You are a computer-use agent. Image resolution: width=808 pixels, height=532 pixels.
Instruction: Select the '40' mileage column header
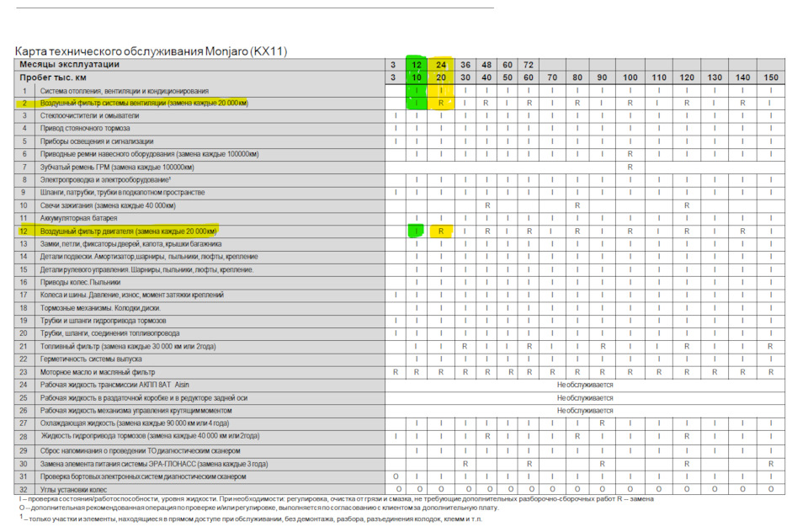(486, 77)
